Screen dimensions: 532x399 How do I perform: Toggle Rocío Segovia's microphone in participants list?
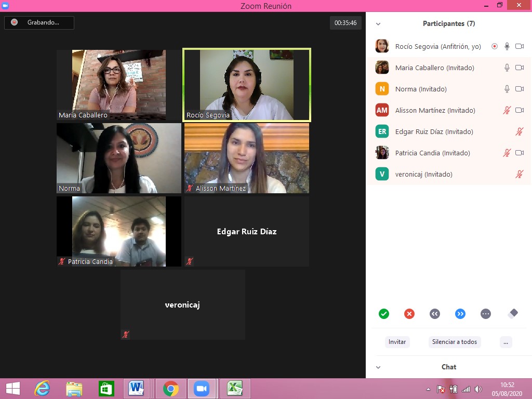tap(507, 46)
